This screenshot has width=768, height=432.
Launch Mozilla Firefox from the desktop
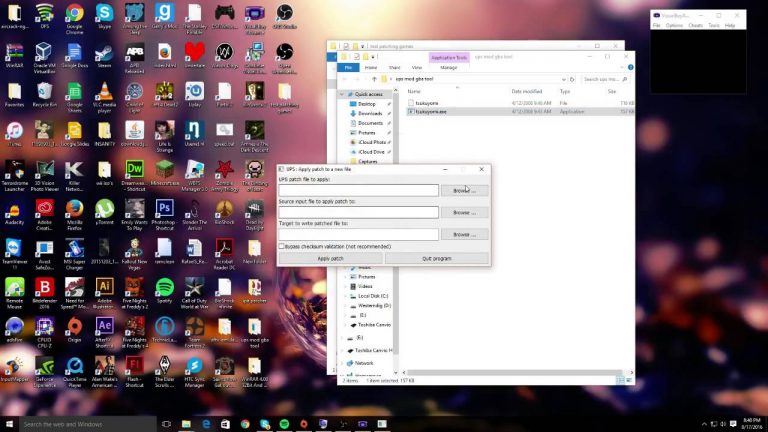click(74, 207)
